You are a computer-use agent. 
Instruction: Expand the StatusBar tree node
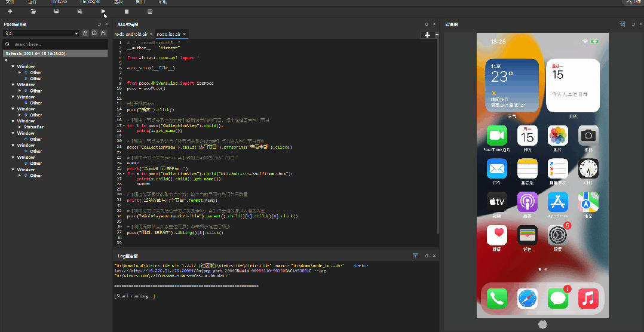point(19,127)
